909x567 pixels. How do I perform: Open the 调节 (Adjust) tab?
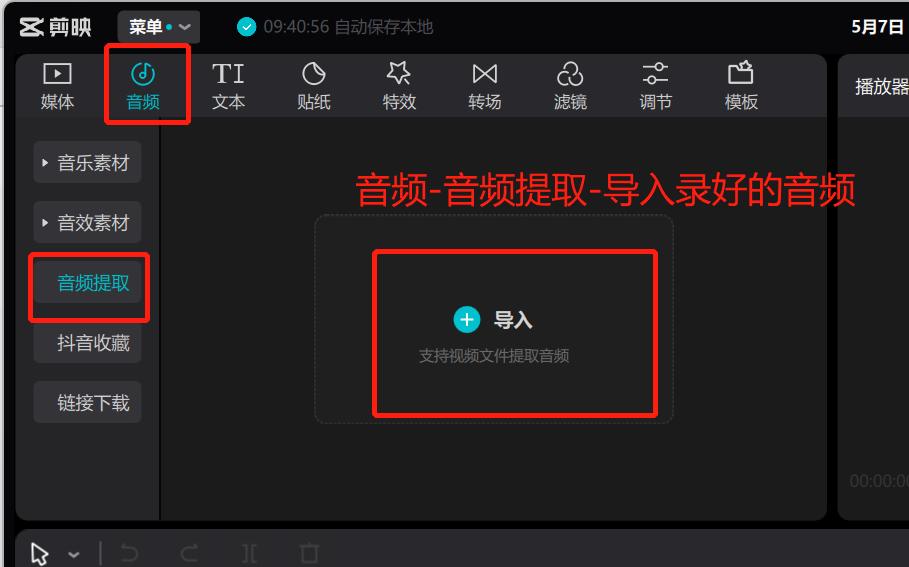(x=655, y=87)
